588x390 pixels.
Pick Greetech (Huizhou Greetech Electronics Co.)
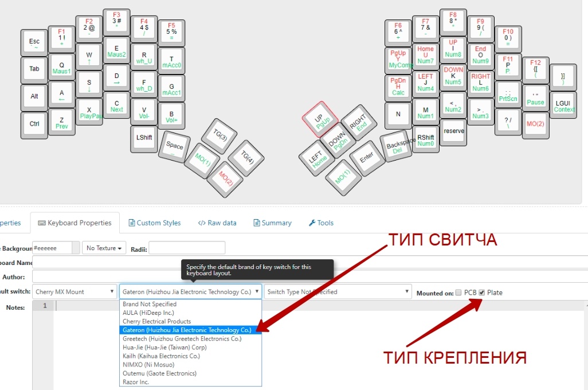[190, 338]
